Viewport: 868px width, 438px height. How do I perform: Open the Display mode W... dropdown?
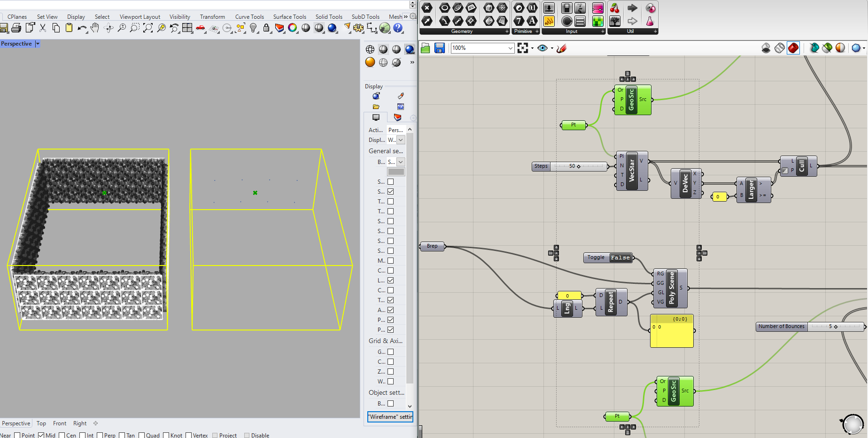tap(401, 140)
